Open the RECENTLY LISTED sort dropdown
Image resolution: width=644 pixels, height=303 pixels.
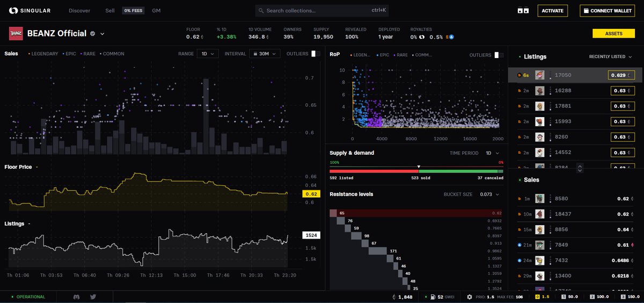pos(611,56)
